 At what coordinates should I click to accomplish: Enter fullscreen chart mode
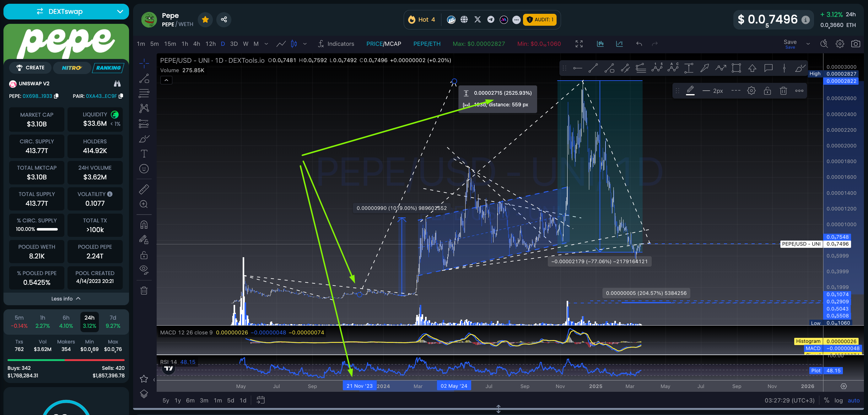[x=579, y=44]
